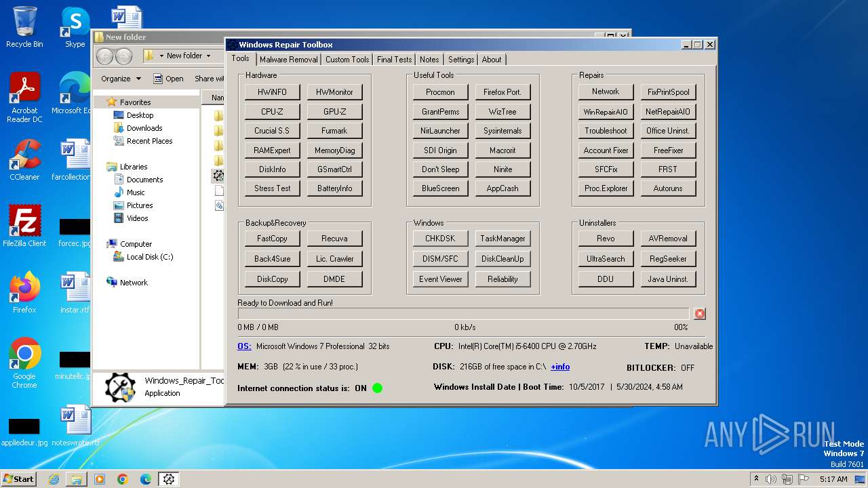Image resolution: width=868 pixels, height=488 pixels.
Task: Click the download progress bar
Action: click(463, 314)
